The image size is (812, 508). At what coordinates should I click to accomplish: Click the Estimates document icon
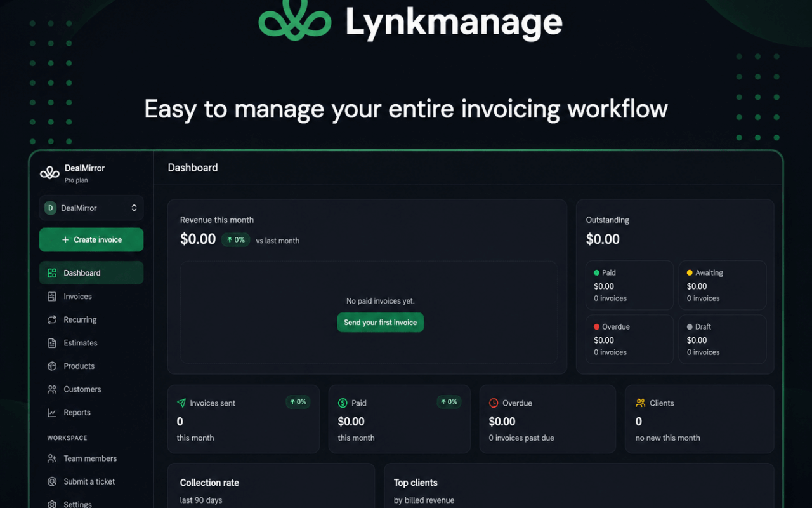[52, 343]
